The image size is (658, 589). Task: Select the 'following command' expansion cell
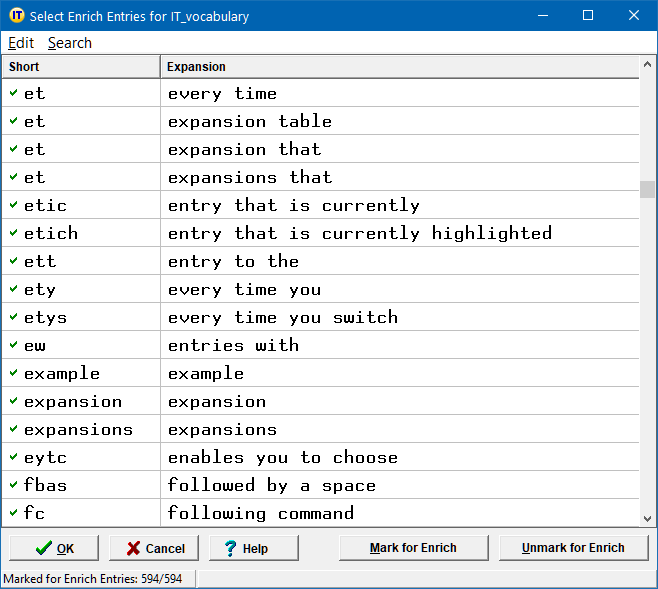(x=261, y=513)
